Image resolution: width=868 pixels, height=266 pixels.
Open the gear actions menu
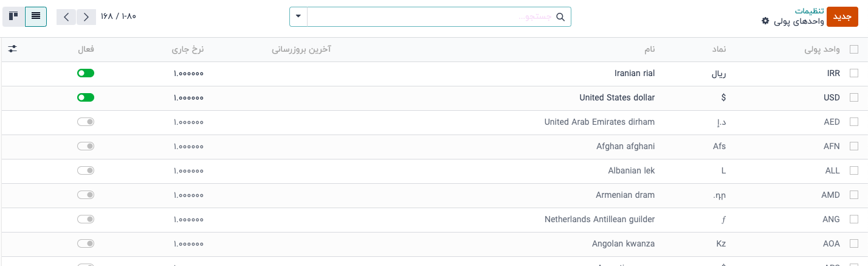[x=765, y=21]
